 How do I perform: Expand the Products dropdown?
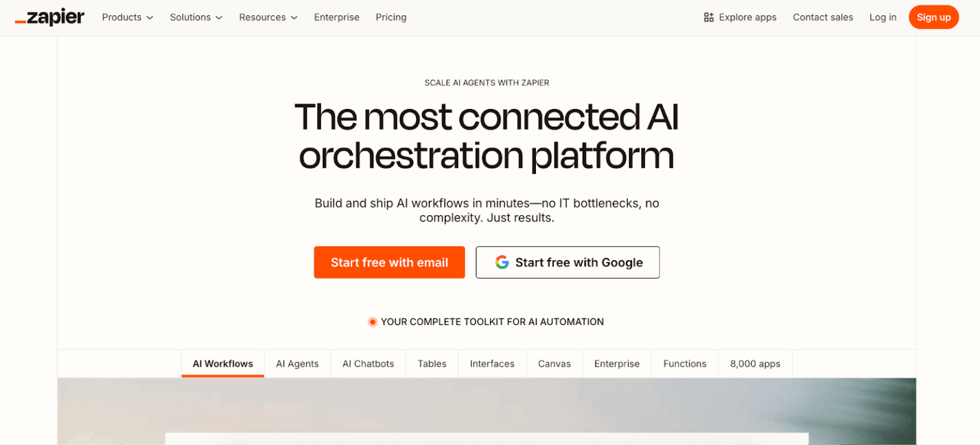(x=127, y=17)
